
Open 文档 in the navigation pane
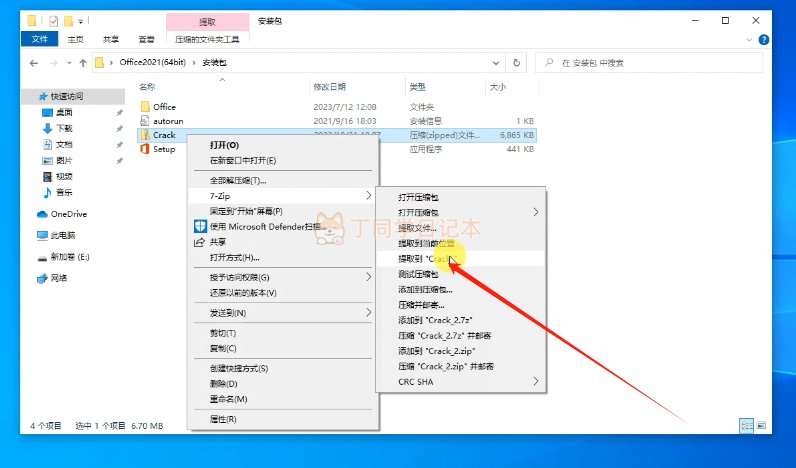64,145
